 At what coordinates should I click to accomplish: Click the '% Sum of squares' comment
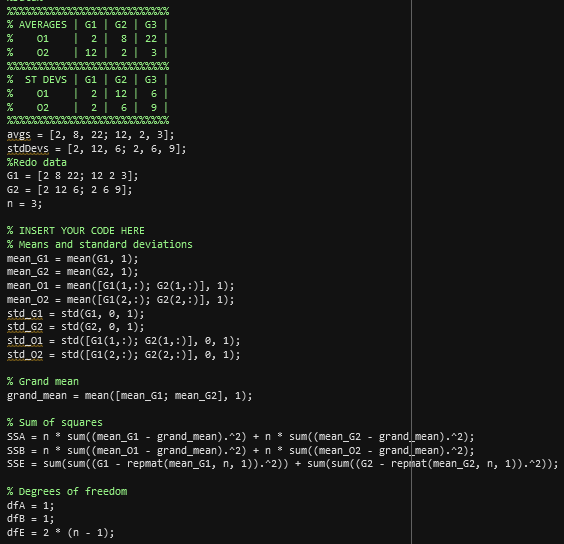coord(55,423)
